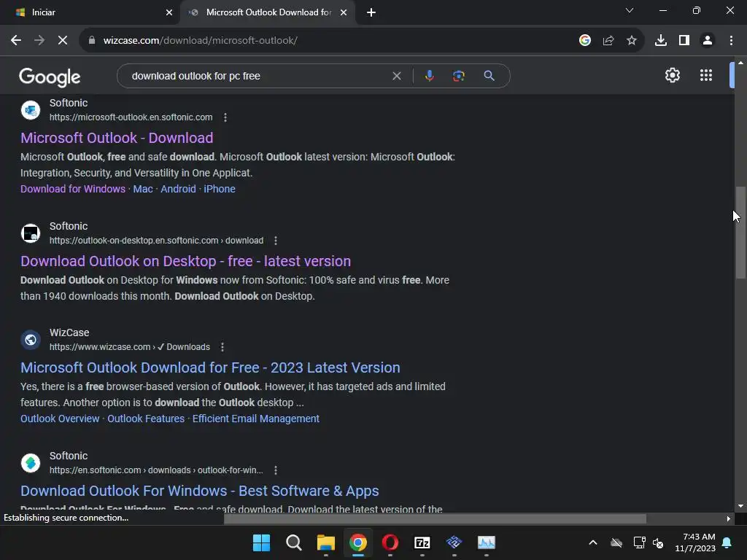
Task: Go back to the previous page
Action: pos(16,41)
